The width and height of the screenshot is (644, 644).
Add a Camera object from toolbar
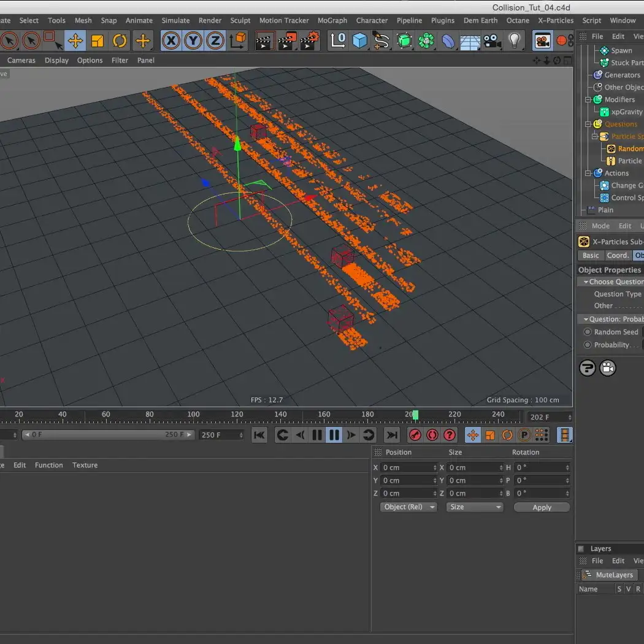[x=492, y=40]
